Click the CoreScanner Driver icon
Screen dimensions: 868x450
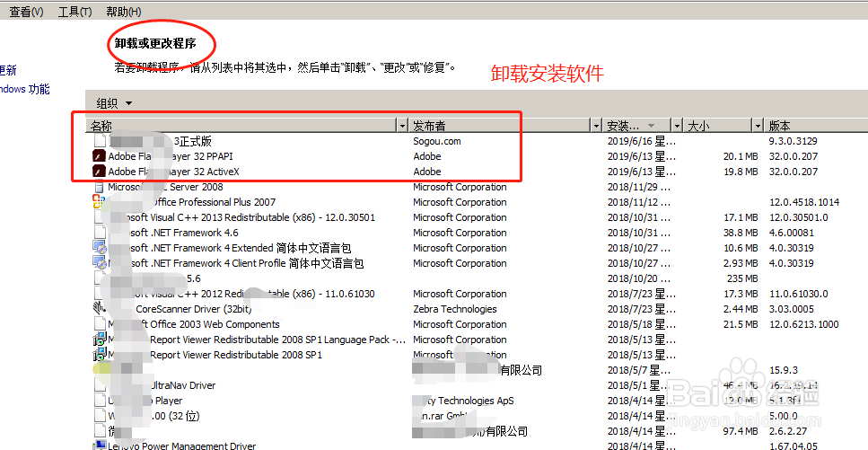[99, 309]
